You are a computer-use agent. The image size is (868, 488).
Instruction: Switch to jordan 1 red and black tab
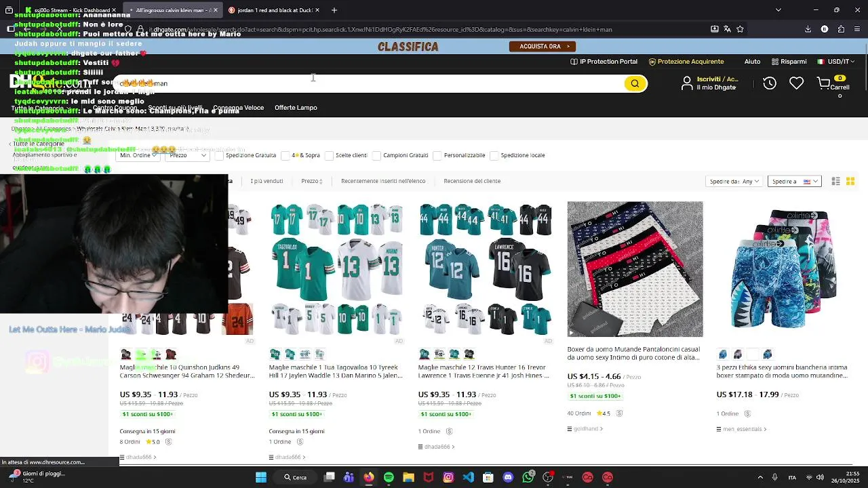click(x=273, y=10)
